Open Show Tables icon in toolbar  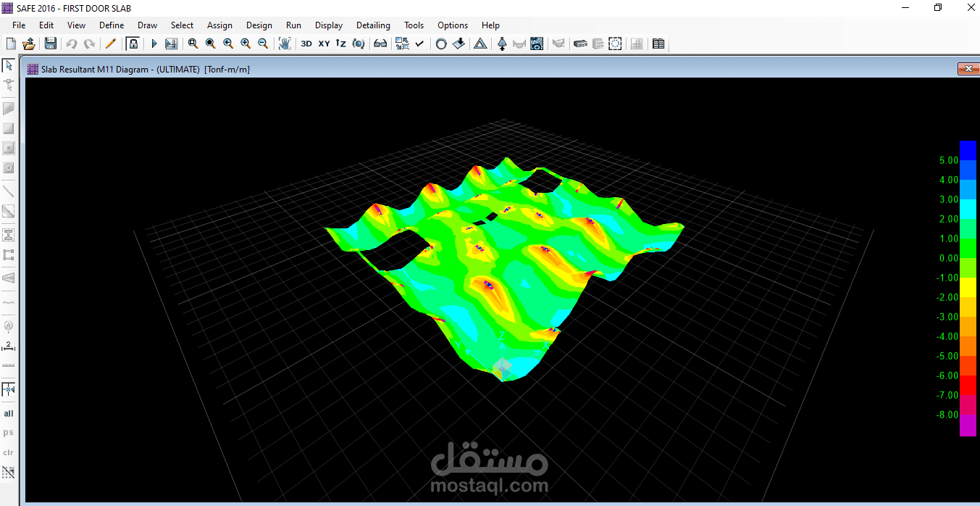coord(658,43)
